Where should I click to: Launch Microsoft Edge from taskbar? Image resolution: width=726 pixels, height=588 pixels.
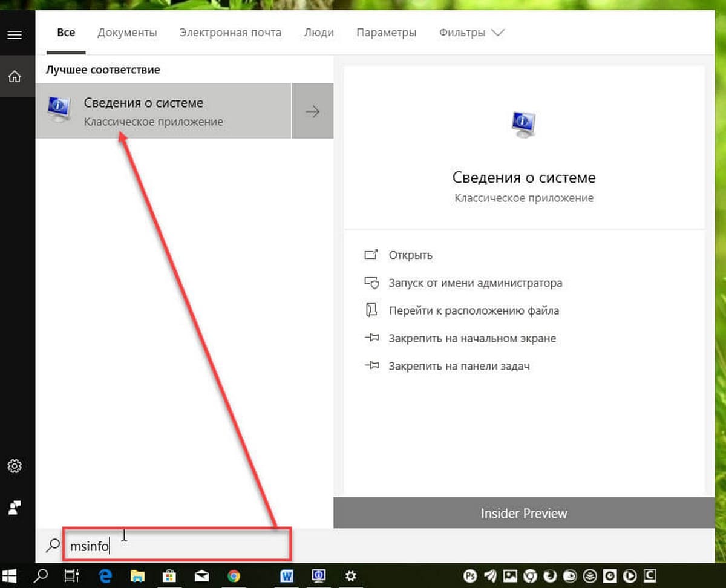[106, 576]
